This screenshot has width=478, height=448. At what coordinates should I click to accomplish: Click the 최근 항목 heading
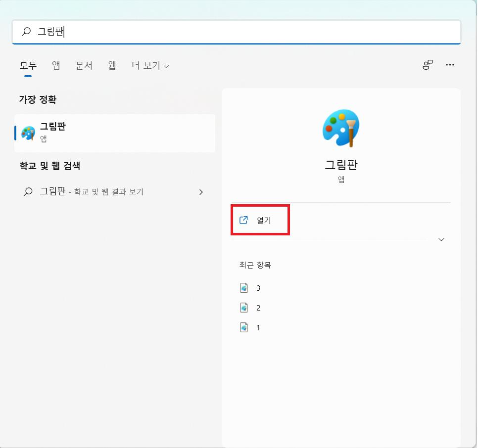click(255, 265)
